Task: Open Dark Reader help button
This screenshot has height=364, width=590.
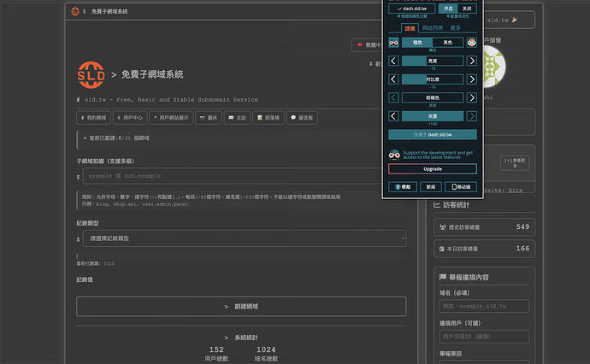Action: [x=403, y=187]
